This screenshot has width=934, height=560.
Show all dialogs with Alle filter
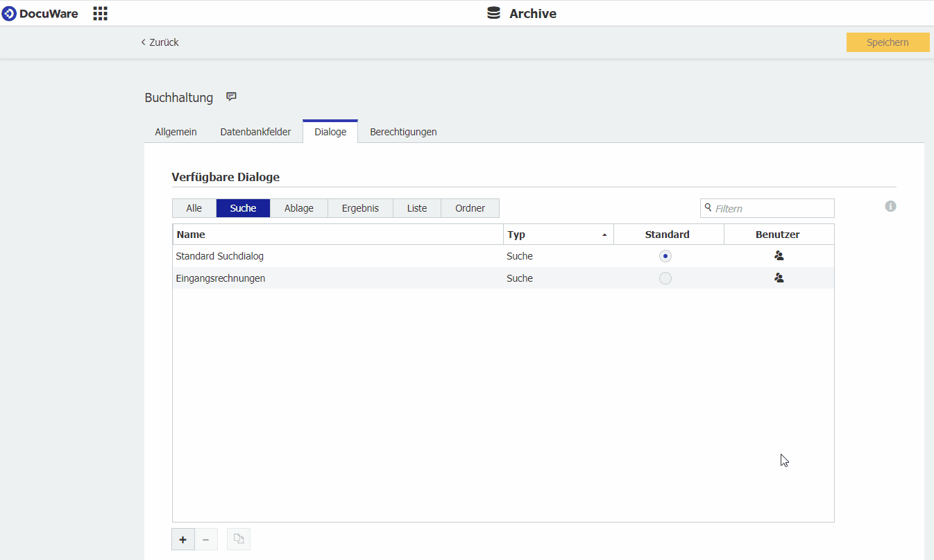(x=194, y=208)
